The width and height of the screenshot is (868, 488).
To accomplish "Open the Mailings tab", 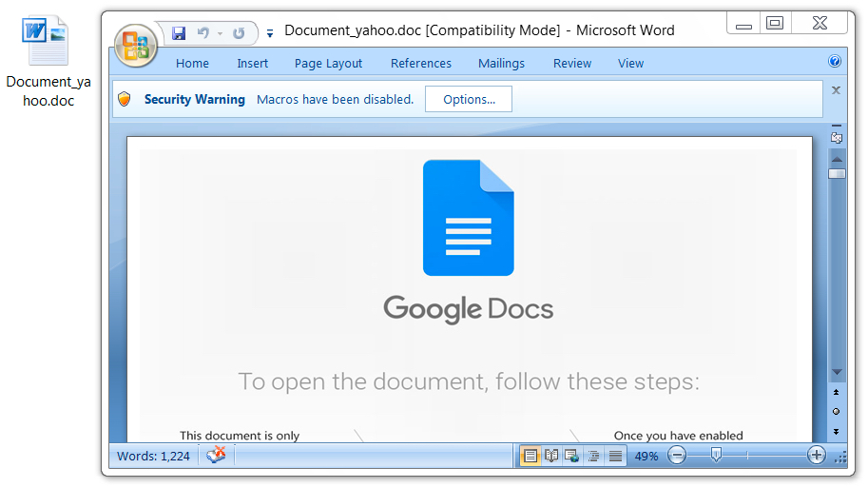I will click(501, 63).
